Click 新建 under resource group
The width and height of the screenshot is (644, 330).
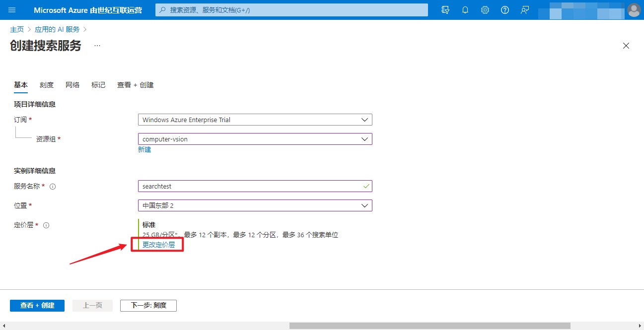click(144, 149)
